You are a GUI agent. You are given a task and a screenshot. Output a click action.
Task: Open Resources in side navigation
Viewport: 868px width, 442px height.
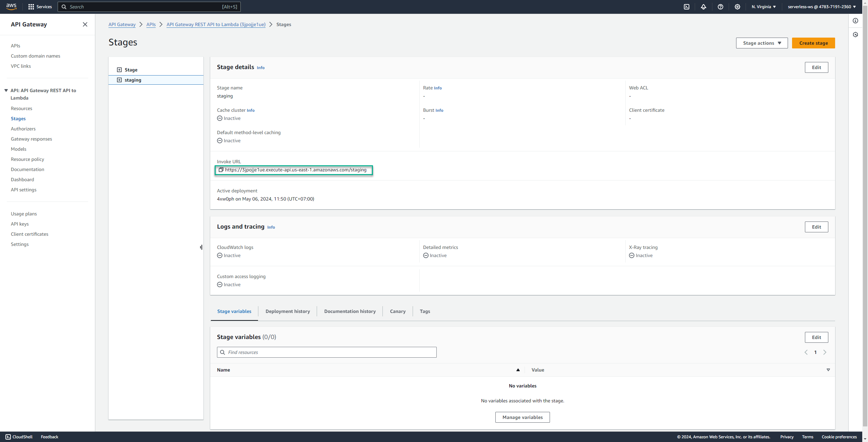(x=21, y=108)
